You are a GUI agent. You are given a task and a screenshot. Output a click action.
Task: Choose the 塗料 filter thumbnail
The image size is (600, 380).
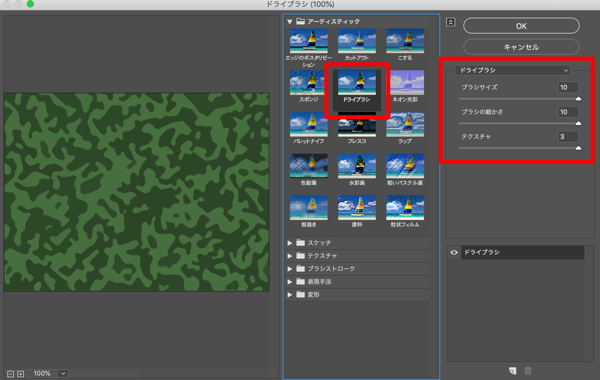coord(357,208)
